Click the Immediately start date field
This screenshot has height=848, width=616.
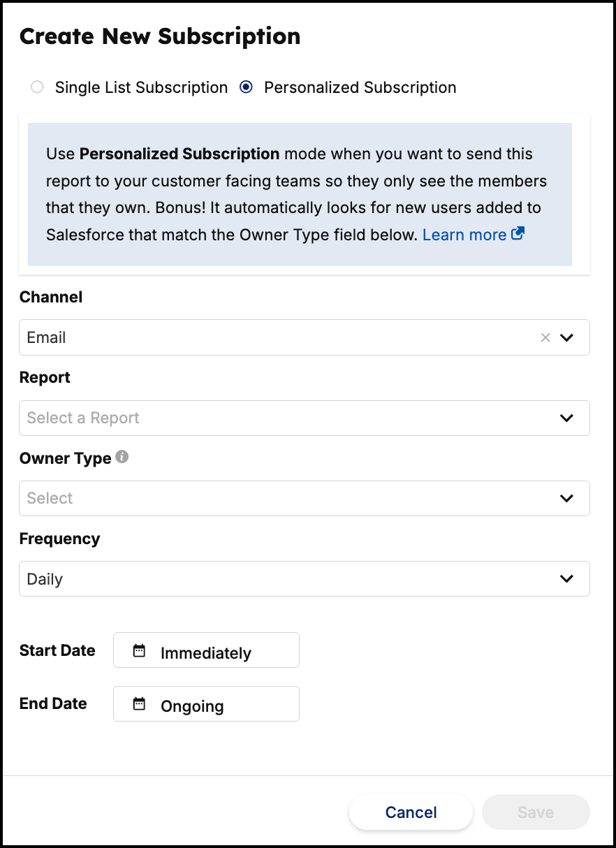click(206, 650)
